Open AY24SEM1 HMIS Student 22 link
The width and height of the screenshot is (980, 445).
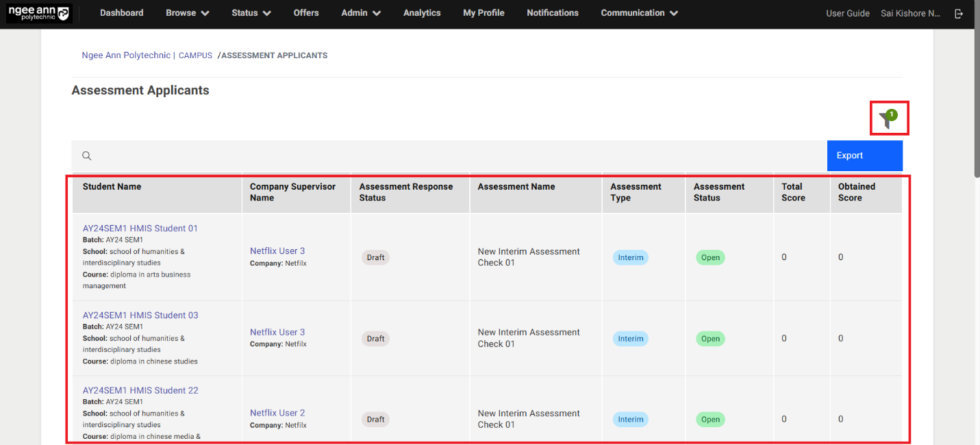(x=140, y=390)
